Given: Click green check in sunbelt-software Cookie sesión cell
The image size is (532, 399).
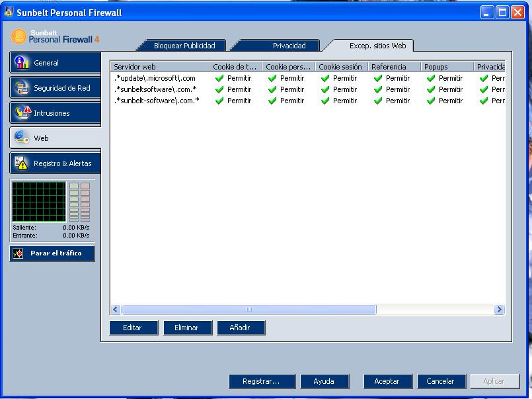Looking at the screenshot, I should coord(325,101).
